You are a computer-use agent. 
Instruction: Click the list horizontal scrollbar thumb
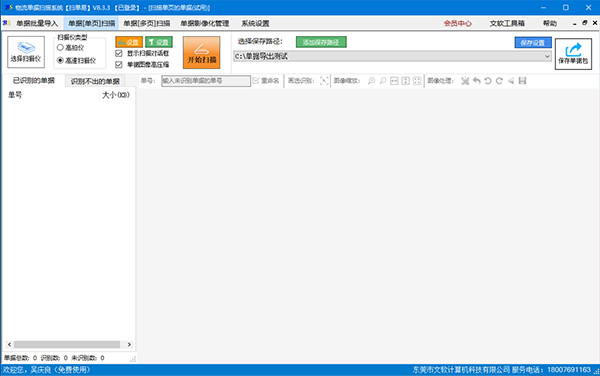point(67,345)
